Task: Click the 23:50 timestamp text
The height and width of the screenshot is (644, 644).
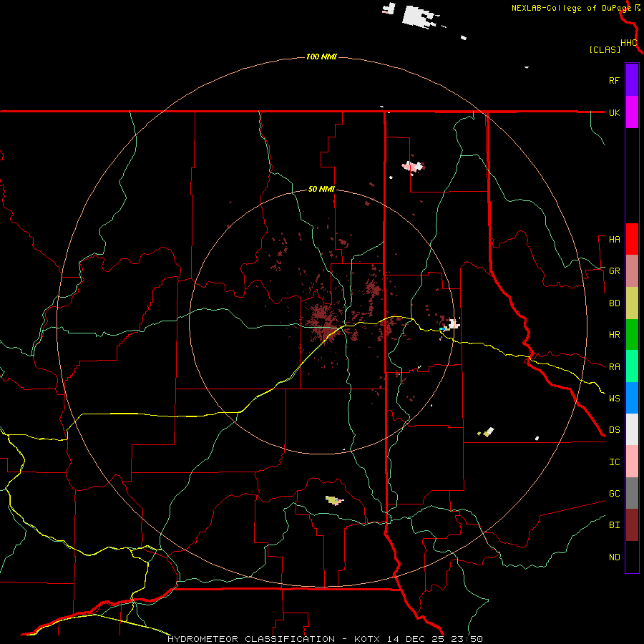Action: click(x=465, y=639)
